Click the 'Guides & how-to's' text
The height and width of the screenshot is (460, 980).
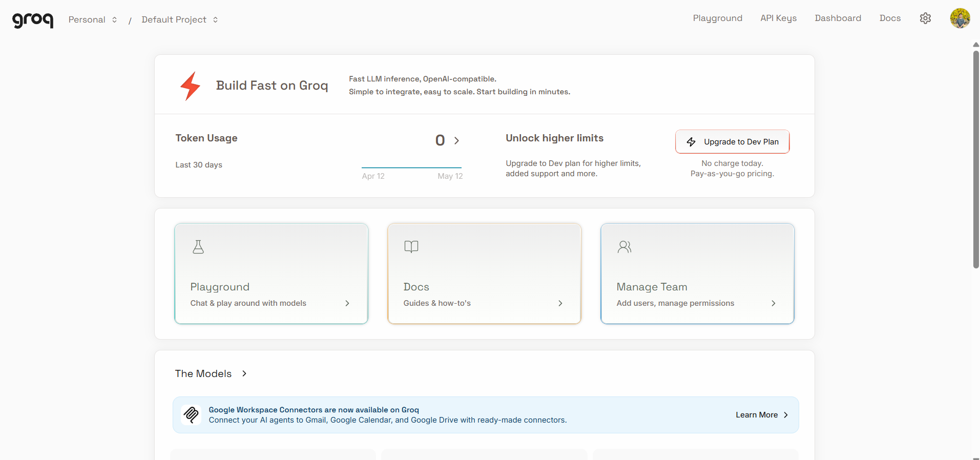pos(437,303)
